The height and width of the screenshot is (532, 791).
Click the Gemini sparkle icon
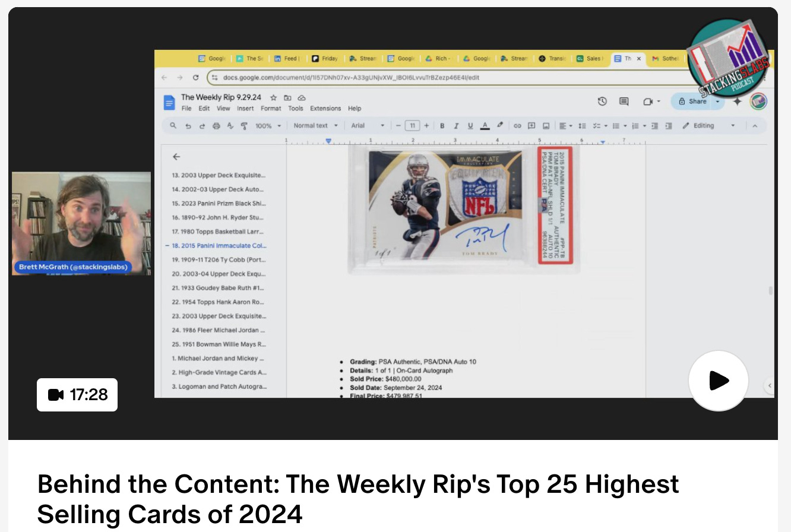coord(738,102)
